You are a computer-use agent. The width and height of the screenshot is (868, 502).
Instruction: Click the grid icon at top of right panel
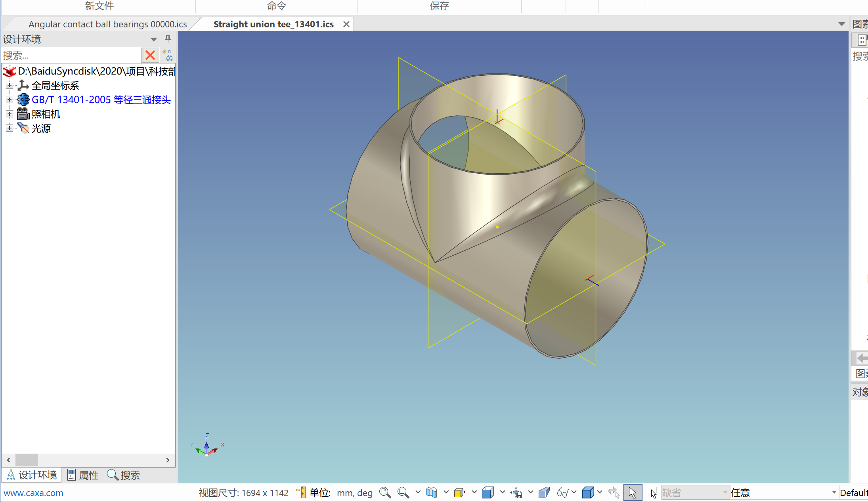861,40
